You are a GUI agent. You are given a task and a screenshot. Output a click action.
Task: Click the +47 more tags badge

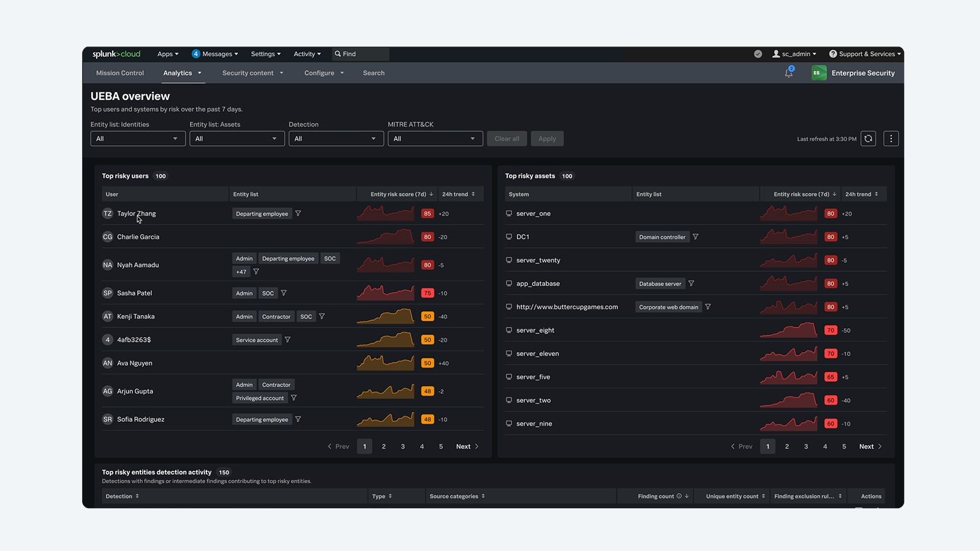coord(241,272)
